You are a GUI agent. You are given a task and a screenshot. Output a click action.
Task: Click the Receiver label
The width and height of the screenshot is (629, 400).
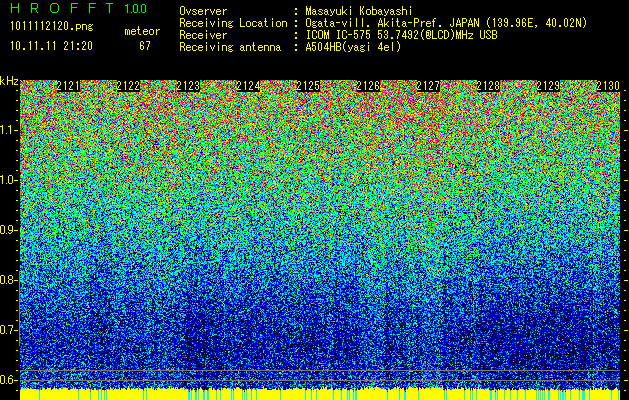pyautogui.click(x=203, y=35)
